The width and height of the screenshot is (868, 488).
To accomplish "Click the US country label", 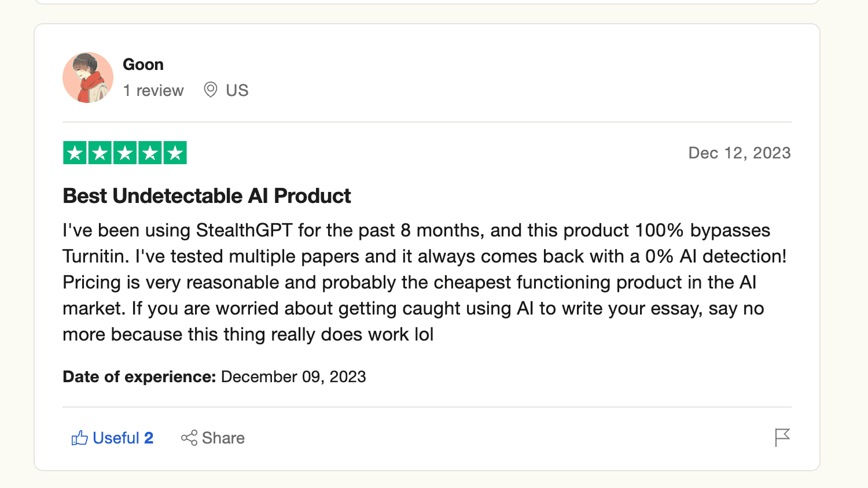I will (x=237, y=90).
